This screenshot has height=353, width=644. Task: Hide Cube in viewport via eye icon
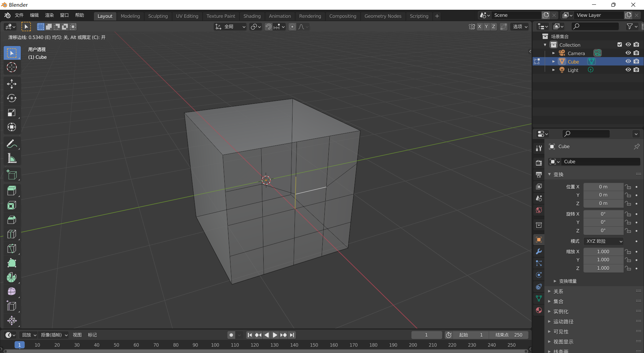point(628,61)
